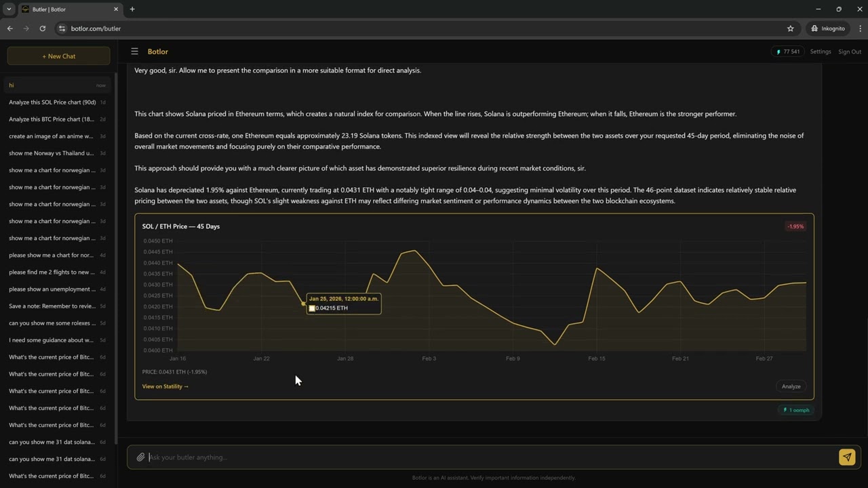Open browser menu three dots
This screenshot has height=488, width=868.
[x=861, y=28]
